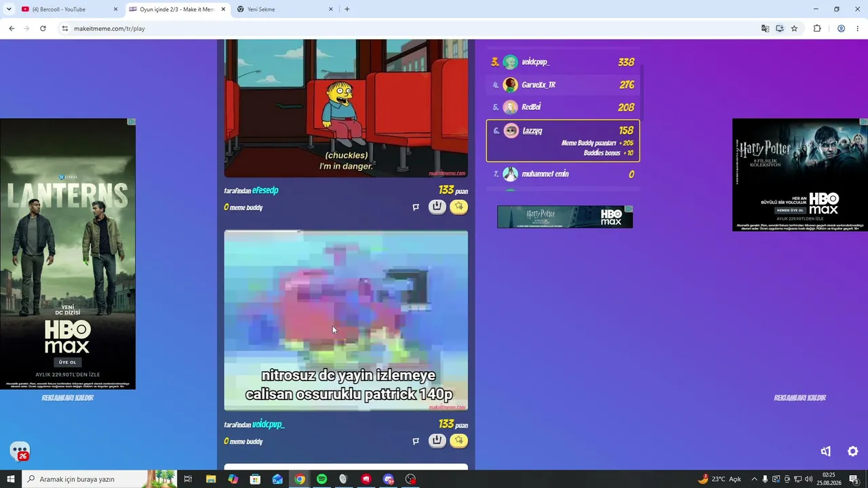Reload the page
Image resolution: width=868 pixels, height=488 pixels.
tap(43, 28)
